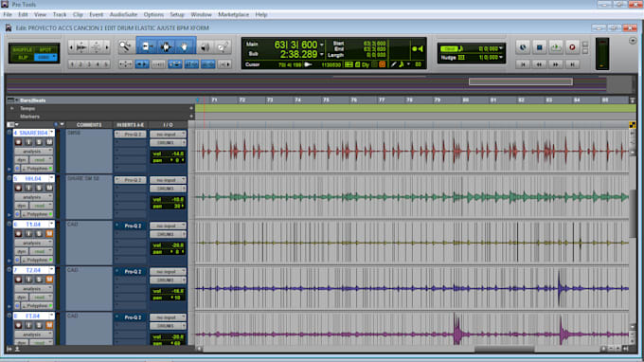Toggle Insertion Follows Playback
Screen dimensions: 644x362
click(x=224, y=64)
